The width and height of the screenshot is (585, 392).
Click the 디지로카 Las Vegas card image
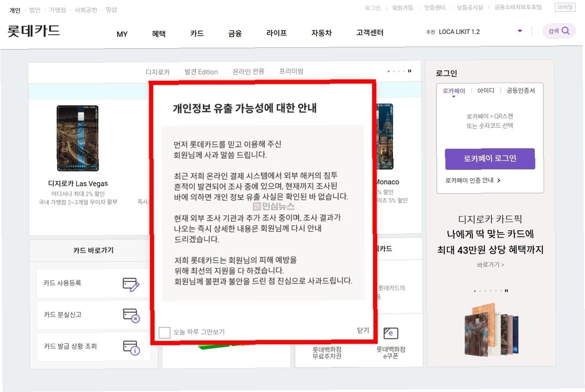click(77, 138)
